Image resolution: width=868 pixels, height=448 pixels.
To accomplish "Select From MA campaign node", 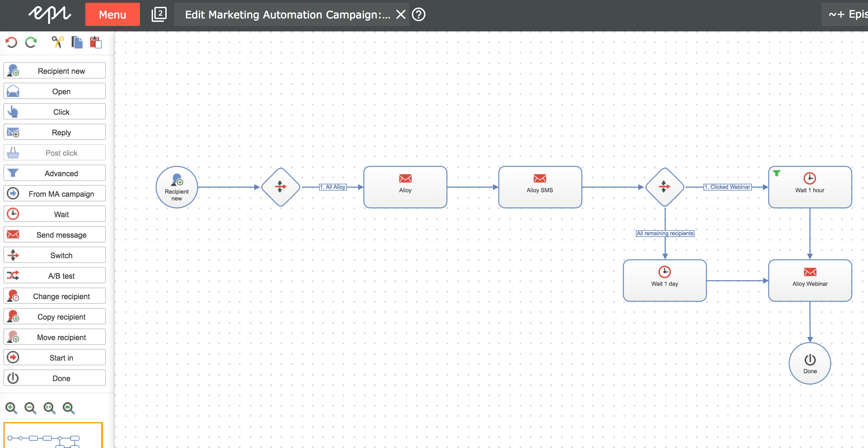I will [55, 194].
